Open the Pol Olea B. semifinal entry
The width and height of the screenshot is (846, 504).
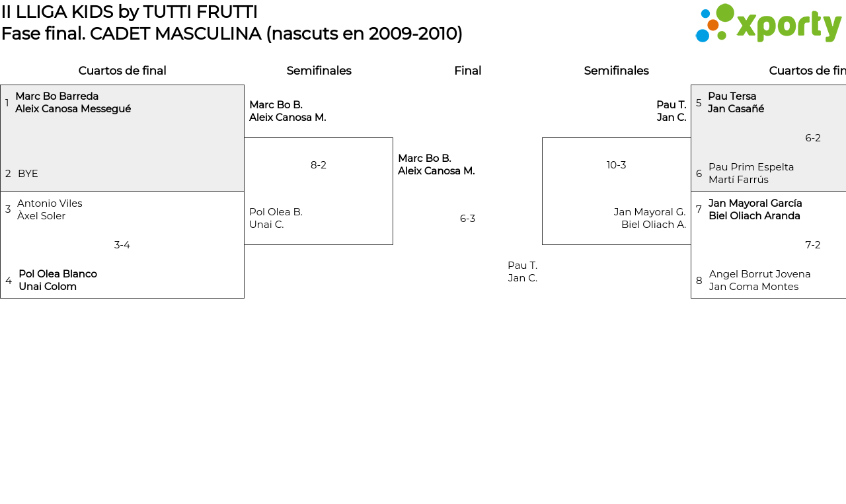point(276,218)
